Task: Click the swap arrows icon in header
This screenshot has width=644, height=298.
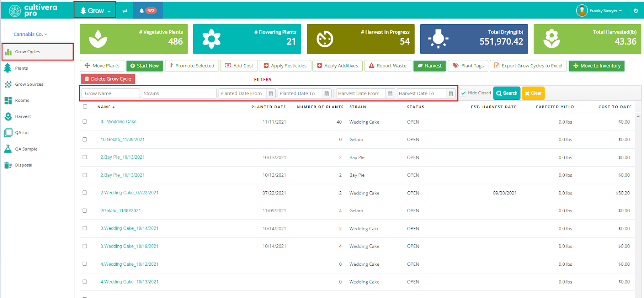Action: pyautogui.click(x=125, y=11)
